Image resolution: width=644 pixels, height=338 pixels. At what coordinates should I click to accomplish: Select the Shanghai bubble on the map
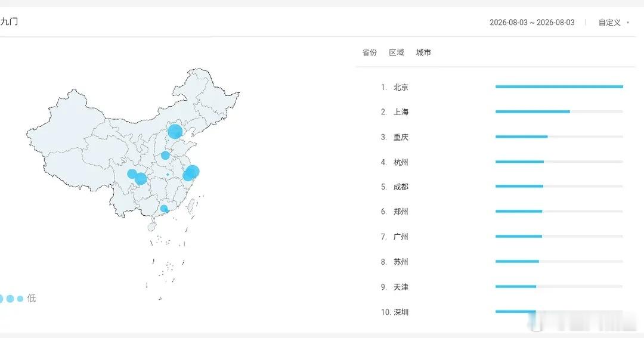coord(193,171)
